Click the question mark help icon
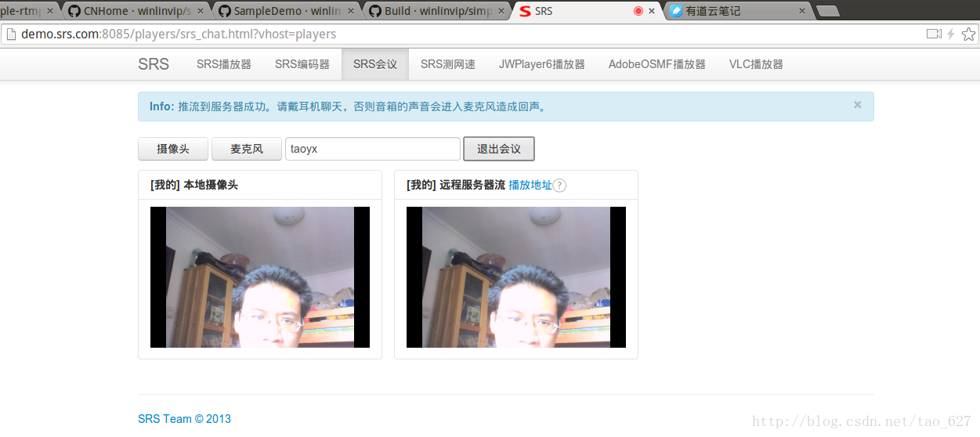 [x=559, y=186]
